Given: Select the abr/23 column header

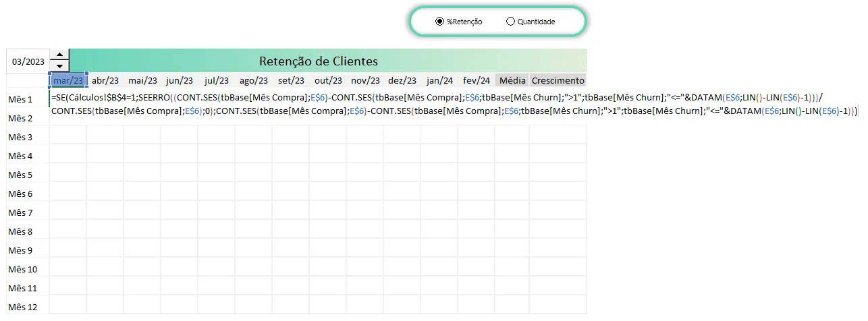Looking at the screenshot, I should coord(105,80).
